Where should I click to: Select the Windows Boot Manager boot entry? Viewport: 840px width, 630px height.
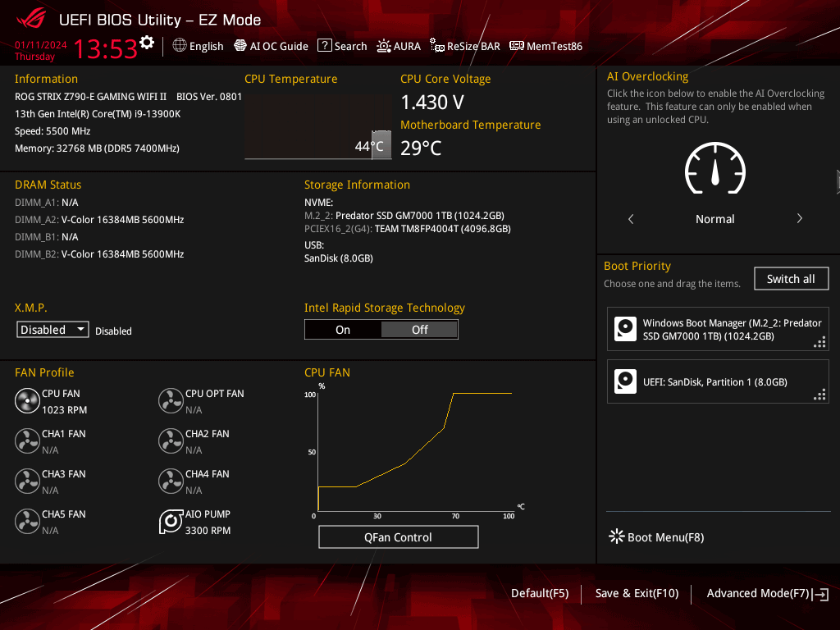[718, 329]
